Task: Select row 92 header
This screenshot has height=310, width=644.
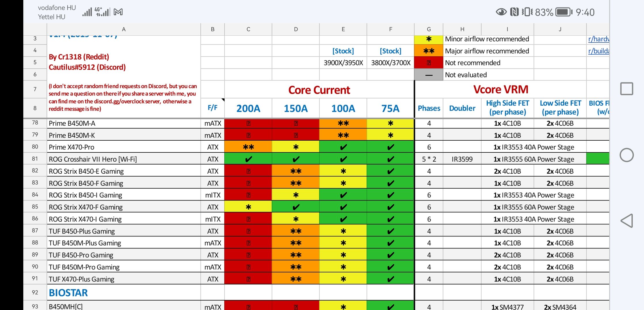Action: pos(35,292)
